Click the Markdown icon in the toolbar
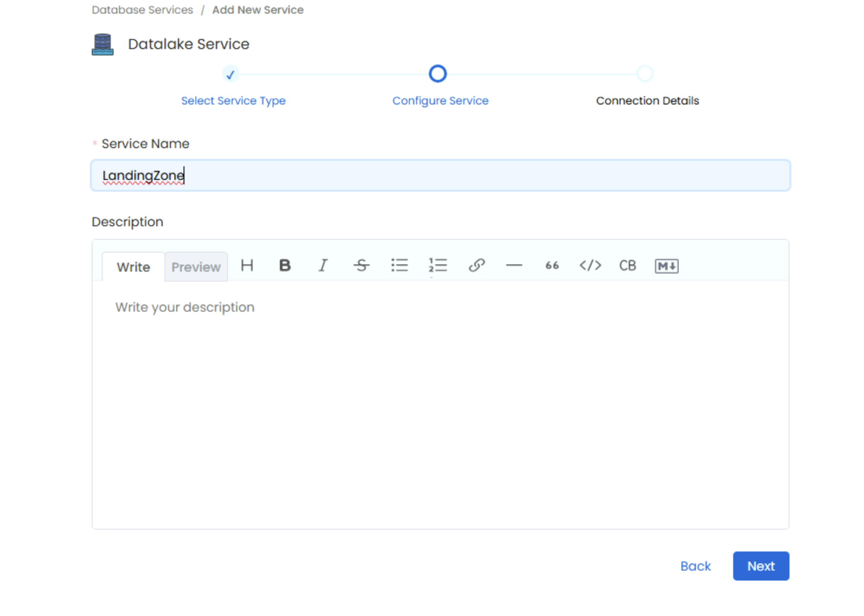The height and width of the screenshot is (616, 864). coord(666,266)
